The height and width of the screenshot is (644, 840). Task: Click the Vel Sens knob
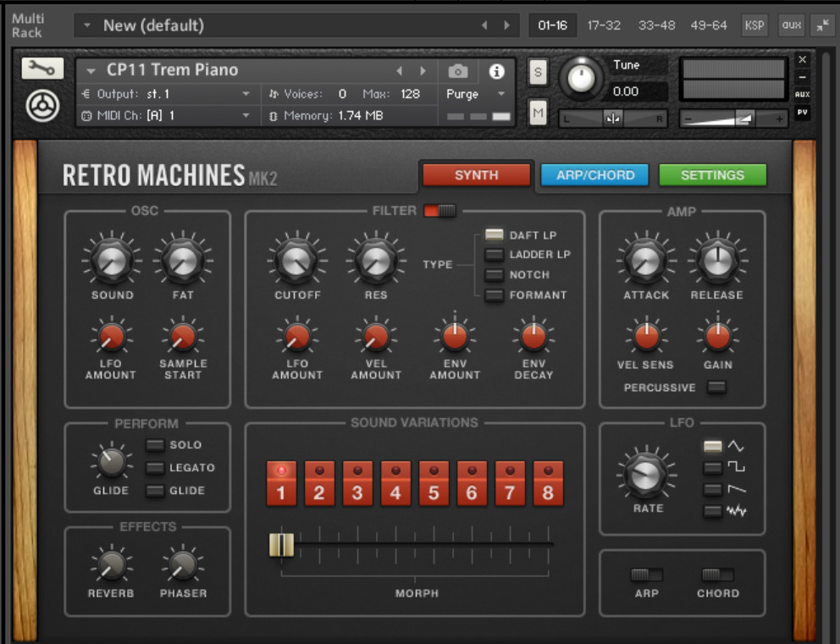pos(647,338)
